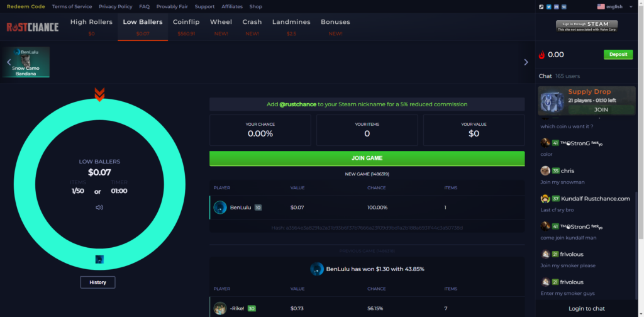Sign in through Steam button

587,26
